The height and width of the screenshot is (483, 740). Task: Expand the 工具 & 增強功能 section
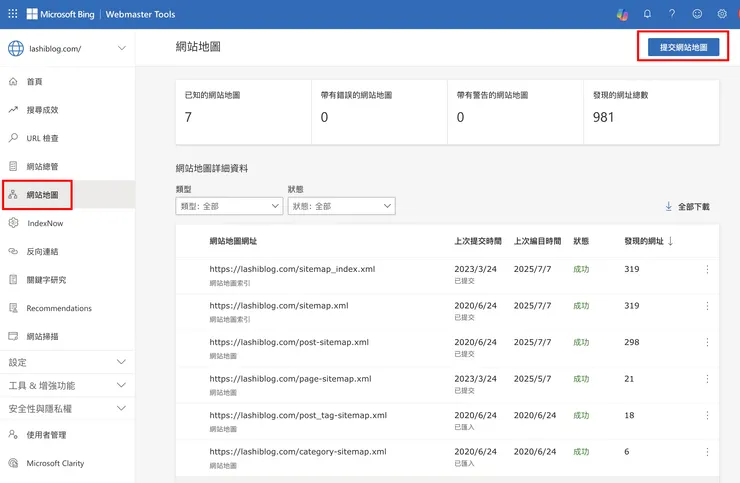click(x=122, y=385)
